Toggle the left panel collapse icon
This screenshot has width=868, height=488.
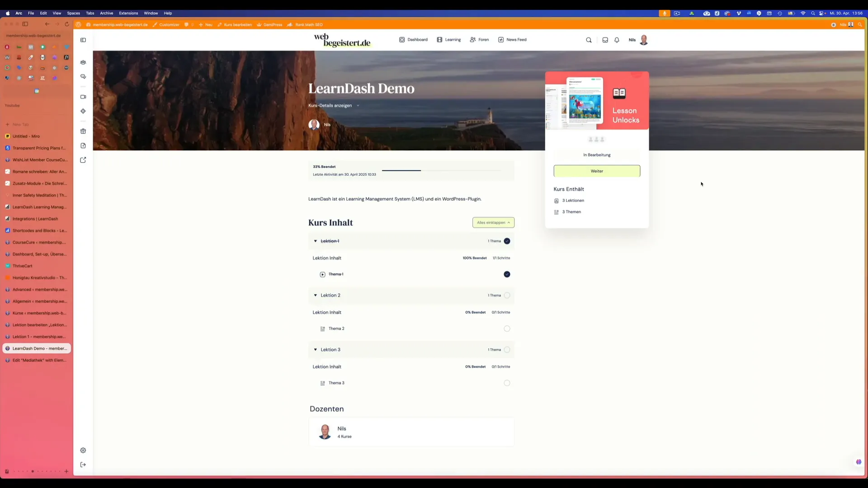(x=83, y=40)
